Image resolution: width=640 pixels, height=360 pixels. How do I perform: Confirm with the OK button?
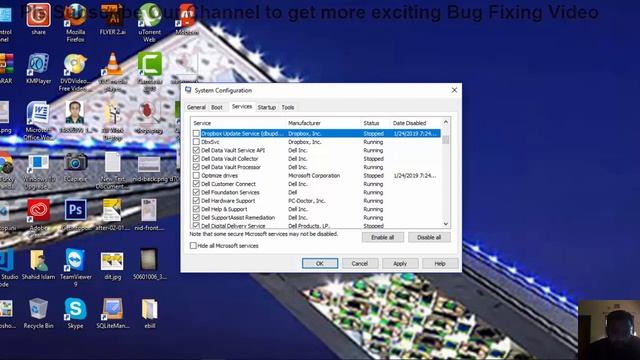click(320, 264)
